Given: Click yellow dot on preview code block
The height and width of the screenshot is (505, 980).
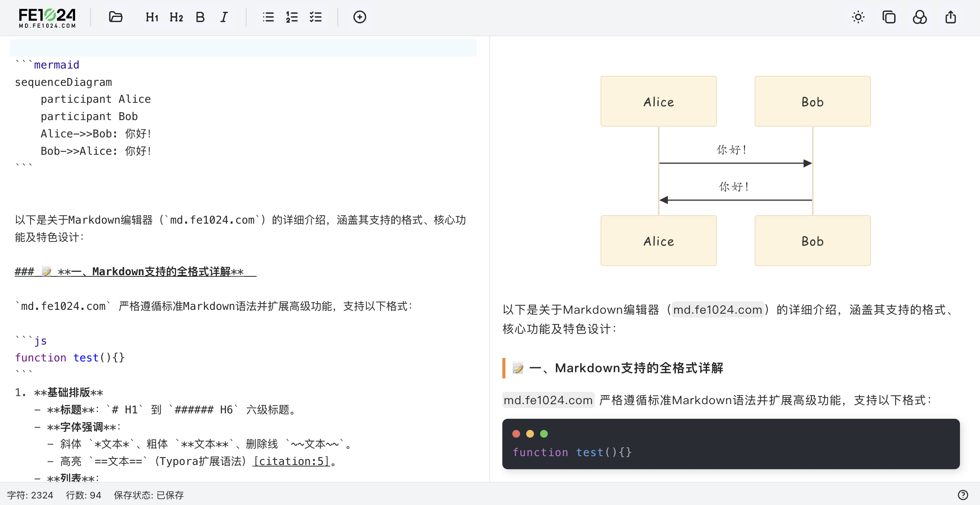Looking at the screenshot, I should [530, 434].
